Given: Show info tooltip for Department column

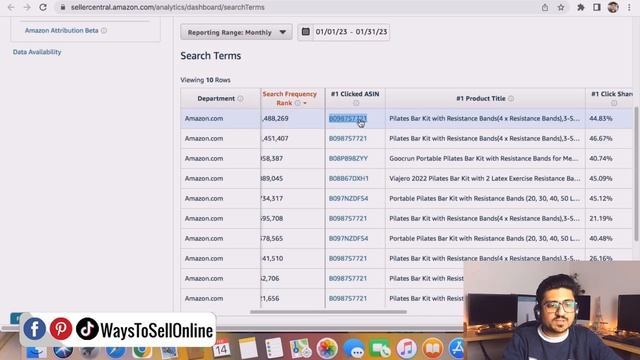Looking at the screenshot, I should click(x=240, y=98).
